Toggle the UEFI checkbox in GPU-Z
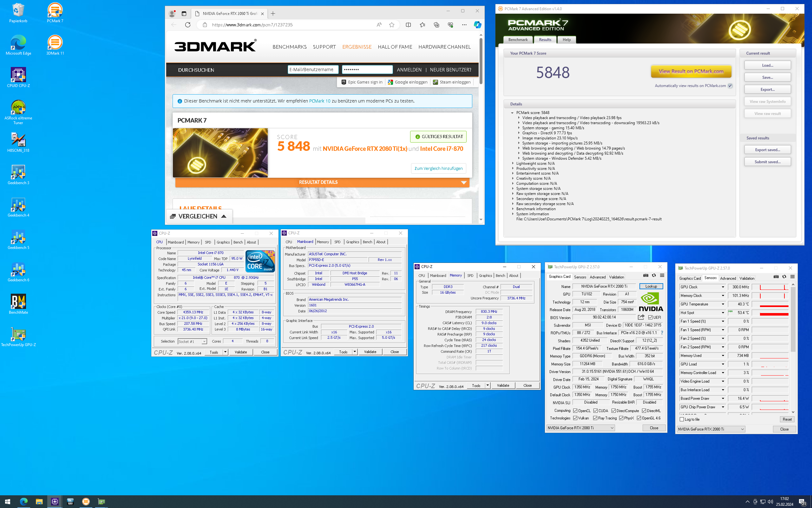Image resolution: width=812 pixels, height=508 pixels. coord(650,317)
